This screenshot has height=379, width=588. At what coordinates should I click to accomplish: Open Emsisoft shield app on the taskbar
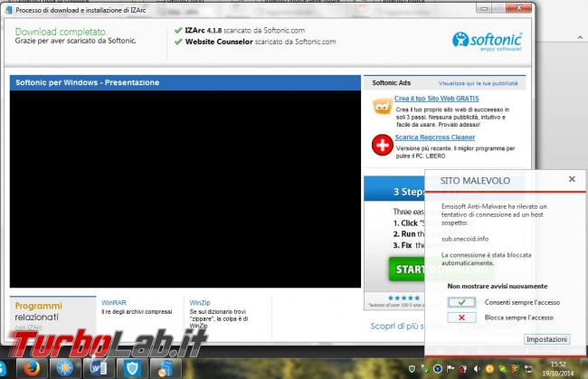132,368
